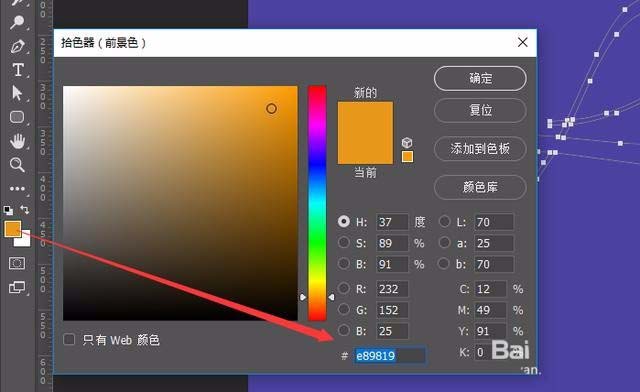Click the blue field showing 25
The width and height of the screenshot is (640, 392).
(392, 331)
